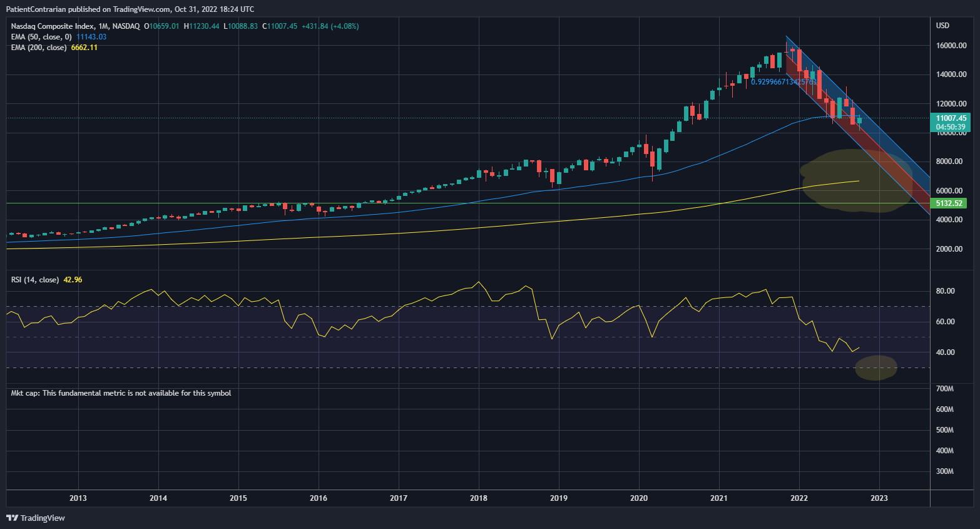Click the EMA 200 value 6662.11

[84, 48]
